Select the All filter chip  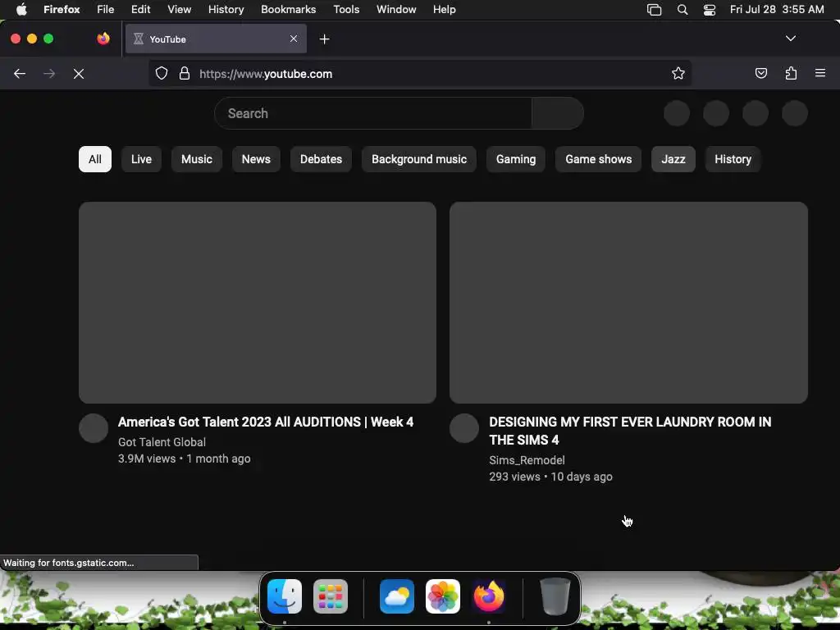point(95,159)
